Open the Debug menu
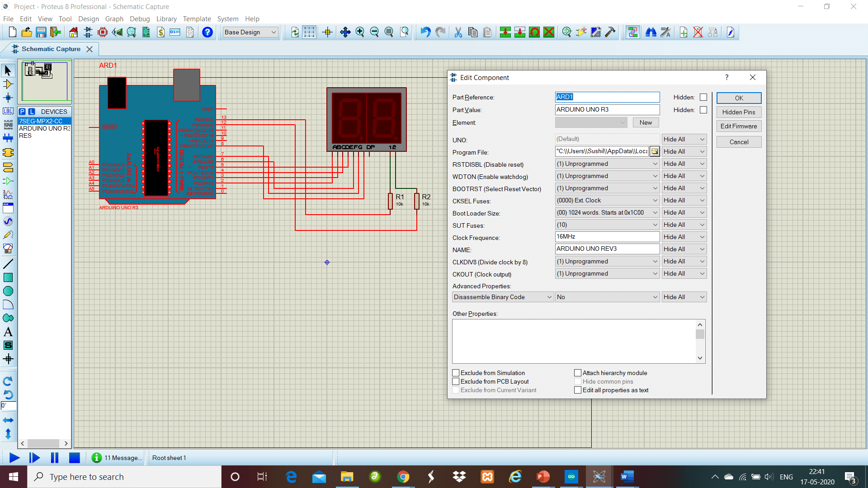Image resolution: width=868 pixels, height=488 pixels. click(140, 19)
